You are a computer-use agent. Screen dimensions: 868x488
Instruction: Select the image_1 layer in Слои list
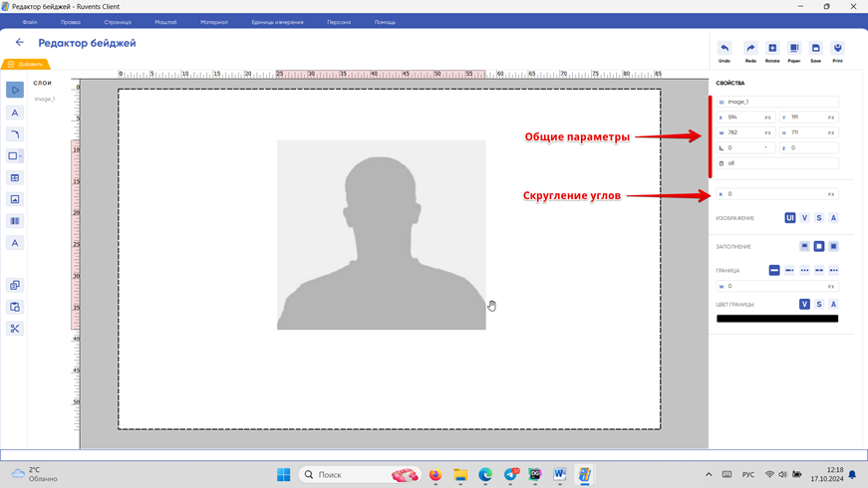[45, 100]
